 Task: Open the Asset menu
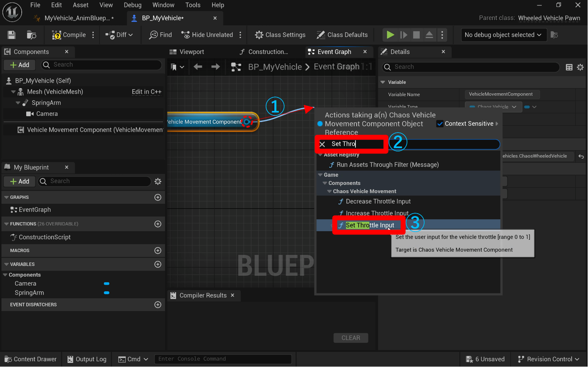click(81, 5)
